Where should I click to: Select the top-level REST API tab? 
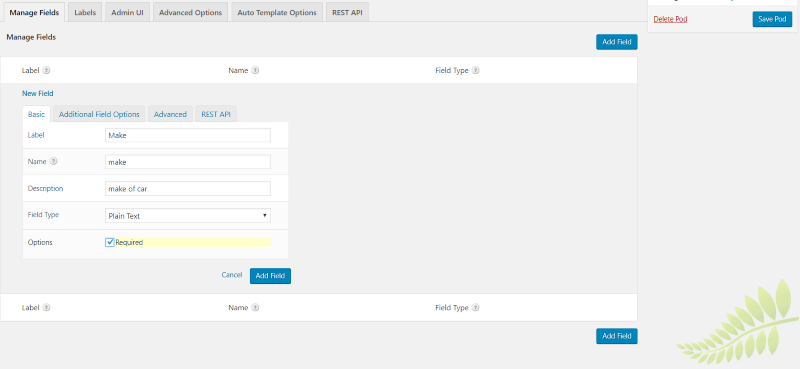347,12
